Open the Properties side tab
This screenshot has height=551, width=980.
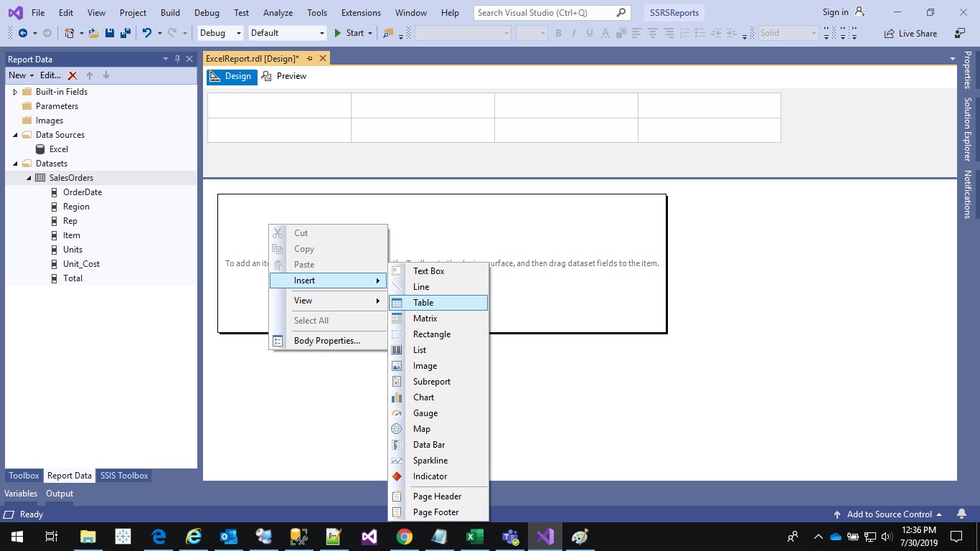tap(968, 70)
